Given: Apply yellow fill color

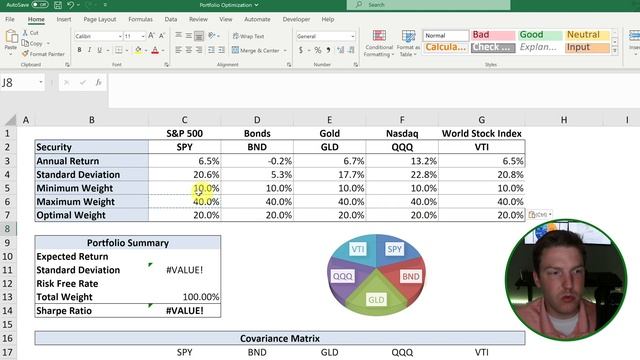Looking at the screenshot, I should point(138,50).
